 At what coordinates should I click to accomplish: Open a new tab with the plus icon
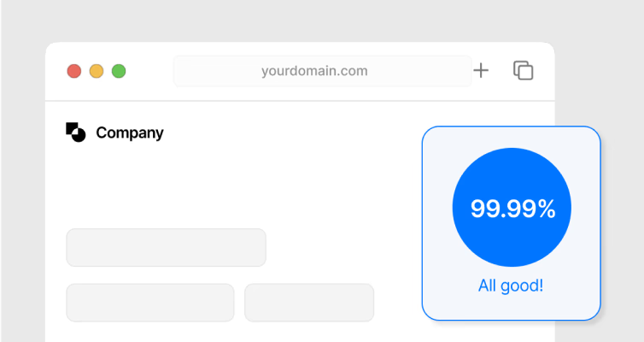click(481, 71)
